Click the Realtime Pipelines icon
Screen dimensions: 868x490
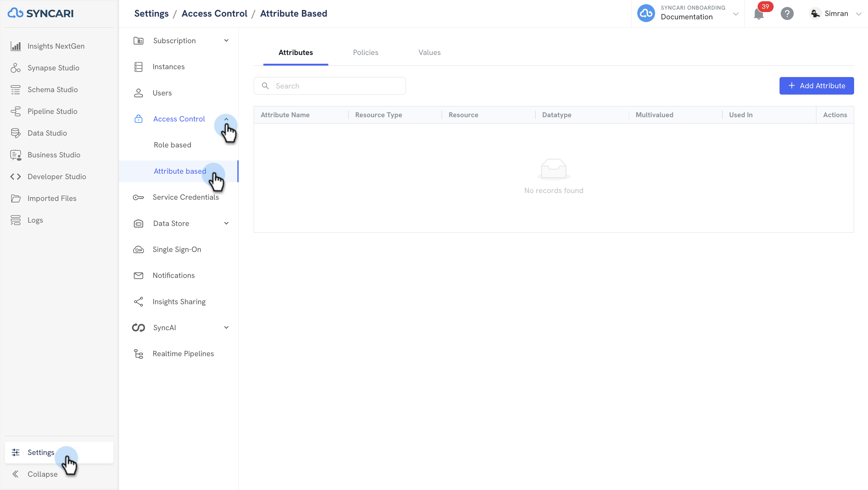click(x=139, y=354)
